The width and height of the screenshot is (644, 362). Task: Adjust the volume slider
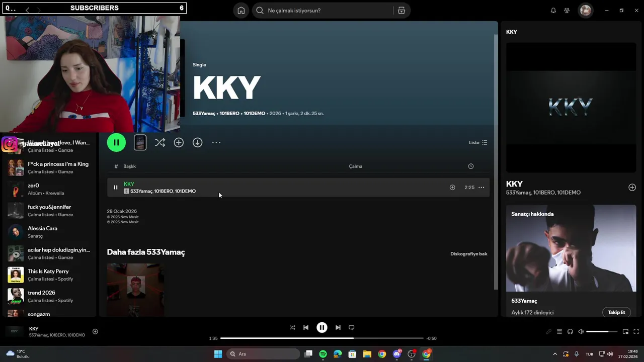tap(602, 331)
